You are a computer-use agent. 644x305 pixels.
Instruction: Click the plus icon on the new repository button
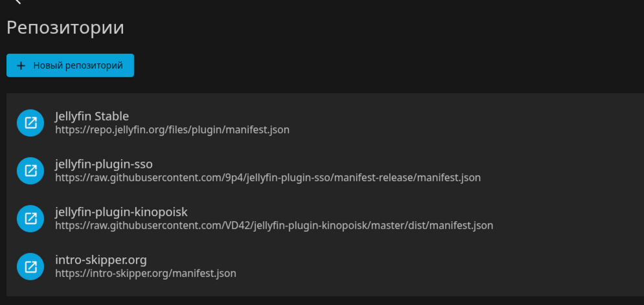21,65
